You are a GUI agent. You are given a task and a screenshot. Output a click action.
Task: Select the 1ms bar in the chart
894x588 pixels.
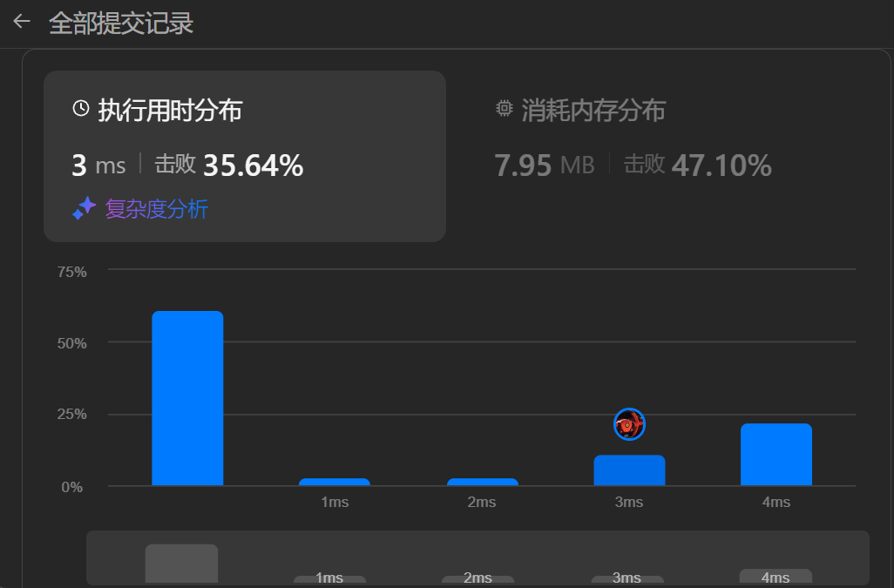(334, 482)
